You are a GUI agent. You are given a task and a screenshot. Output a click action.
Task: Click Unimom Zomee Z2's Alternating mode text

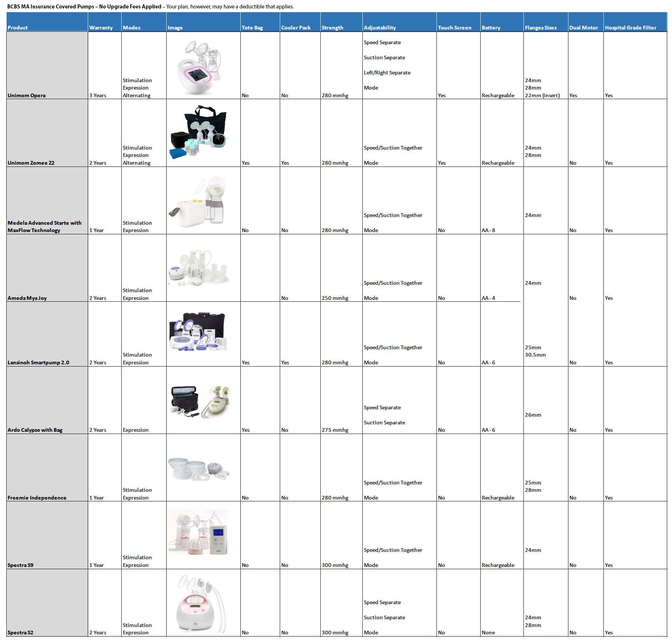136,163
